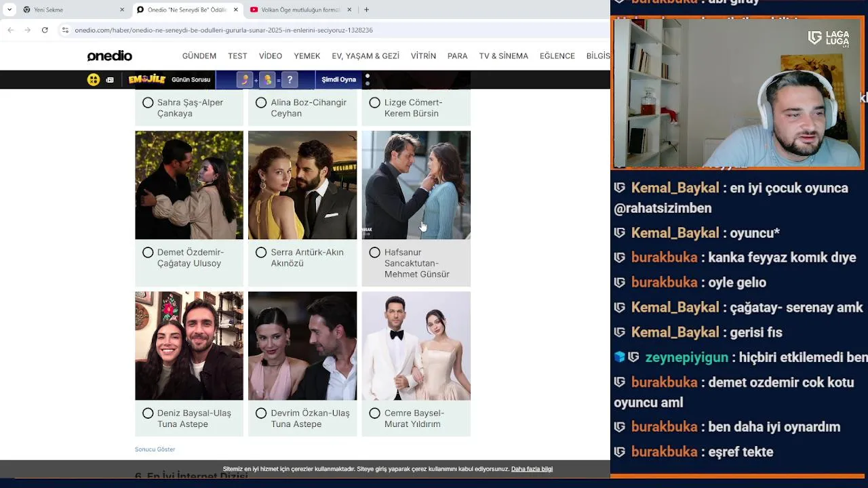Reload the current page
This screenshot has width=868, height=488.
pos(45,30)
